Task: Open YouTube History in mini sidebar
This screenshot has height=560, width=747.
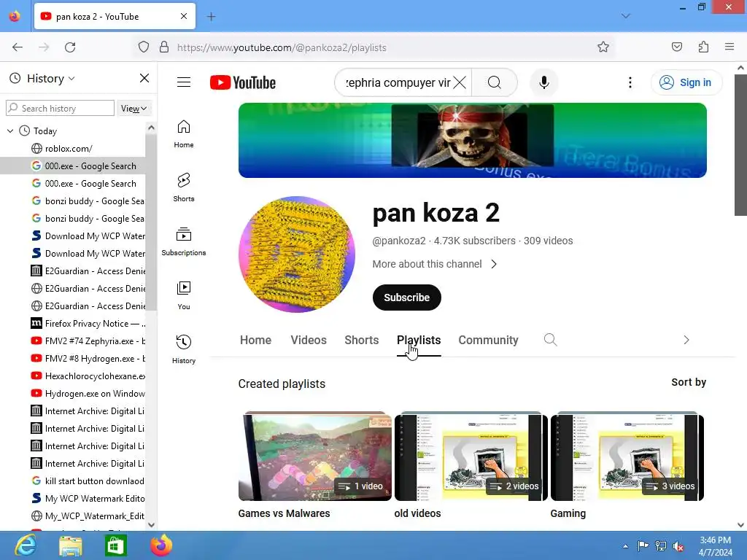Action: click(x=184, y=349)
